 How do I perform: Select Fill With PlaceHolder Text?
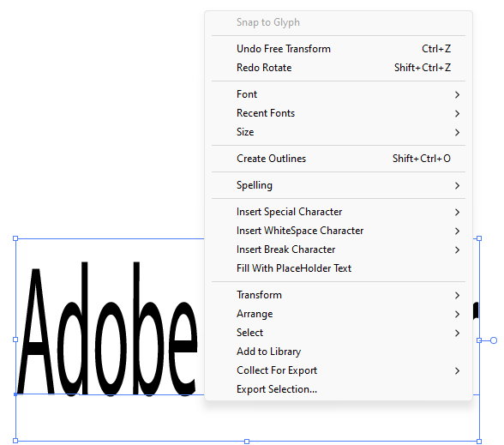339,268
